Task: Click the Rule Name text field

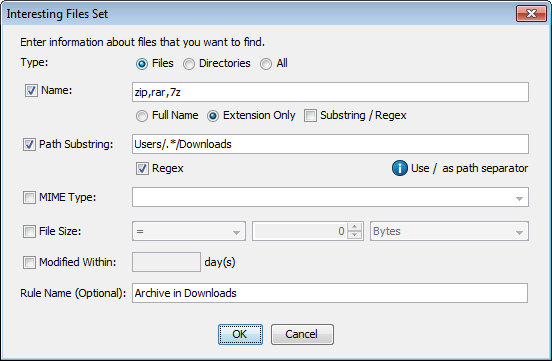Action: tap(330, 293)
